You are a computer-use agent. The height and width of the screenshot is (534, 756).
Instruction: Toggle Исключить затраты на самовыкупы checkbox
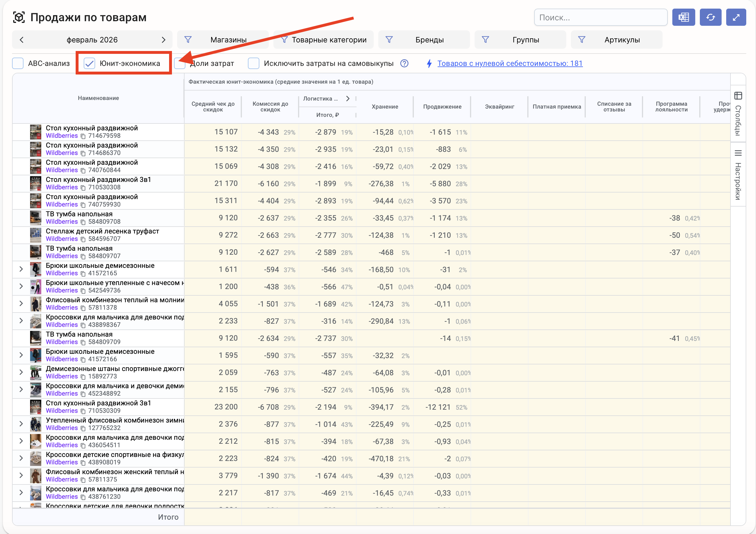pos(253,63)
